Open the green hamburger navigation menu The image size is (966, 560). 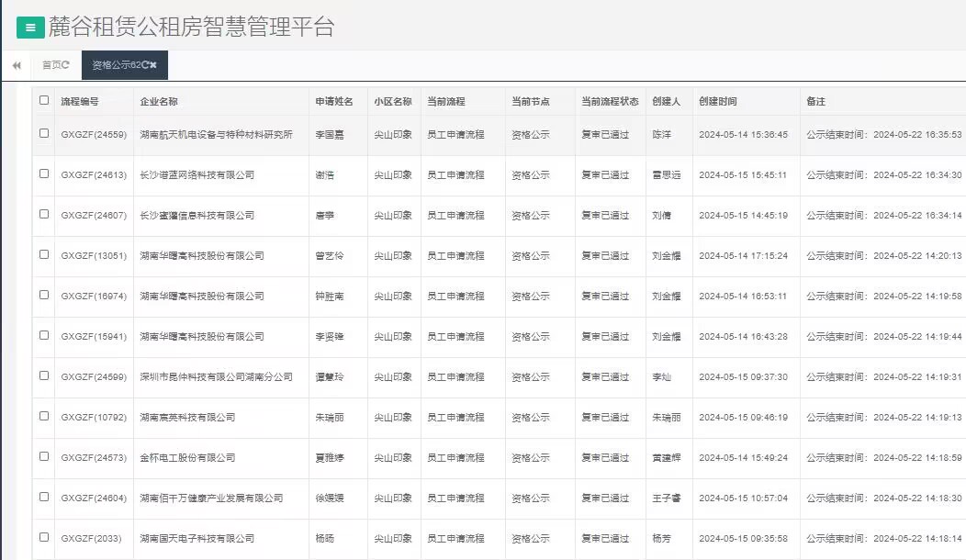30,24
